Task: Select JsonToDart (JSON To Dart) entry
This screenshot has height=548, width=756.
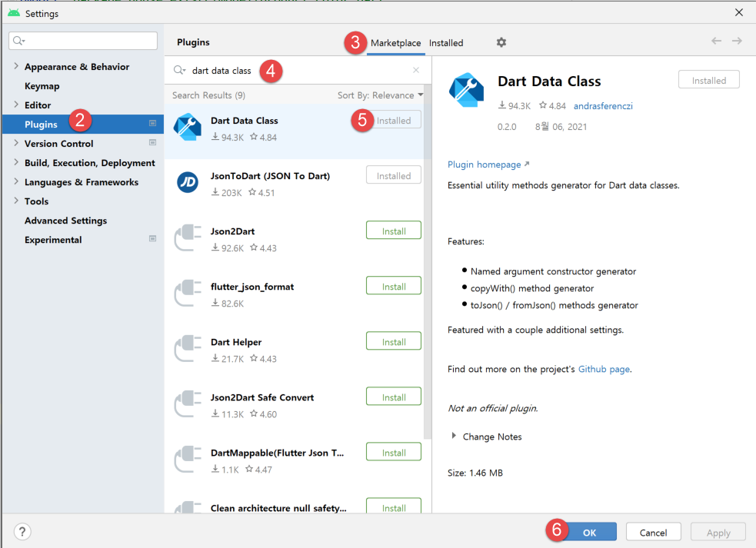Action: pyautogui.click(x=270, y=176)
